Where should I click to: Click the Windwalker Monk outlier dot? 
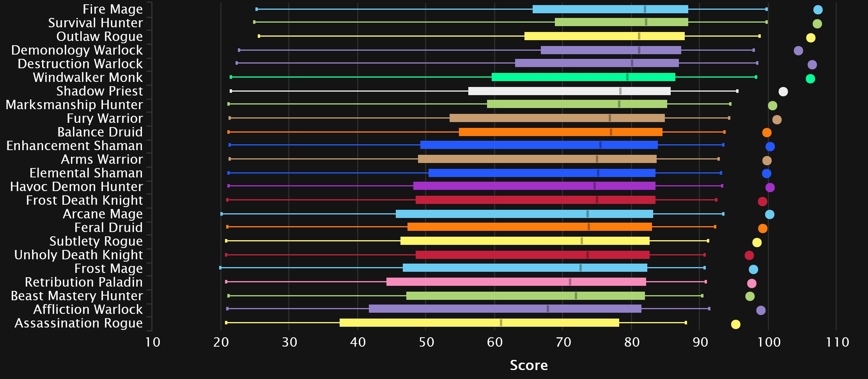click(x=810, y=79)
